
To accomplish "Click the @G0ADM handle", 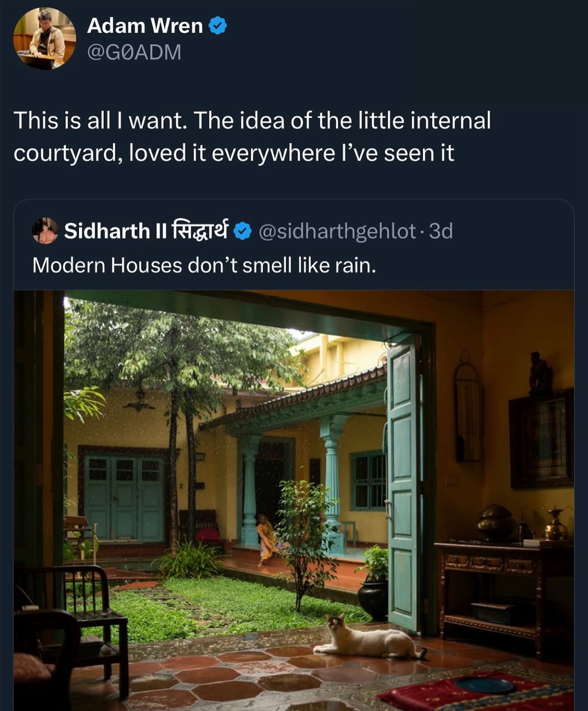I will [134, 52].
